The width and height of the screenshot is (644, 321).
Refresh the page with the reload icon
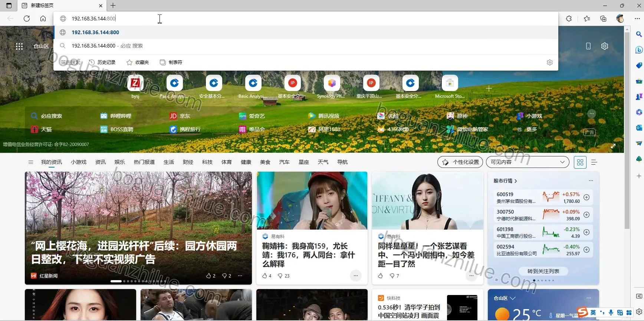(27, 19)
